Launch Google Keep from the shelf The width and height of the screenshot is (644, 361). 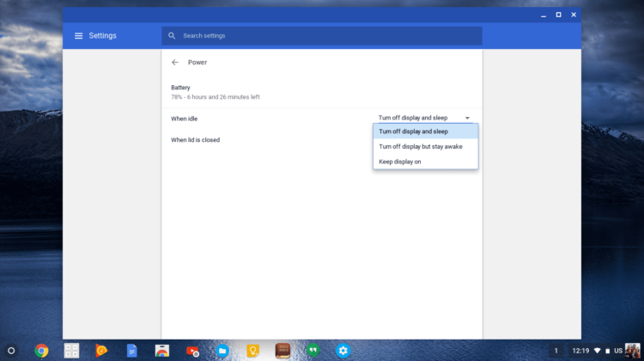pos(252,350)
